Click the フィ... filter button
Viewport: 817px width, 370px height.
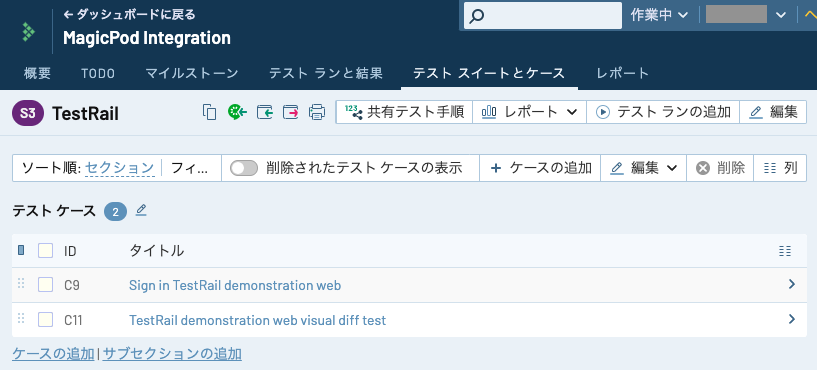(189, 168)
